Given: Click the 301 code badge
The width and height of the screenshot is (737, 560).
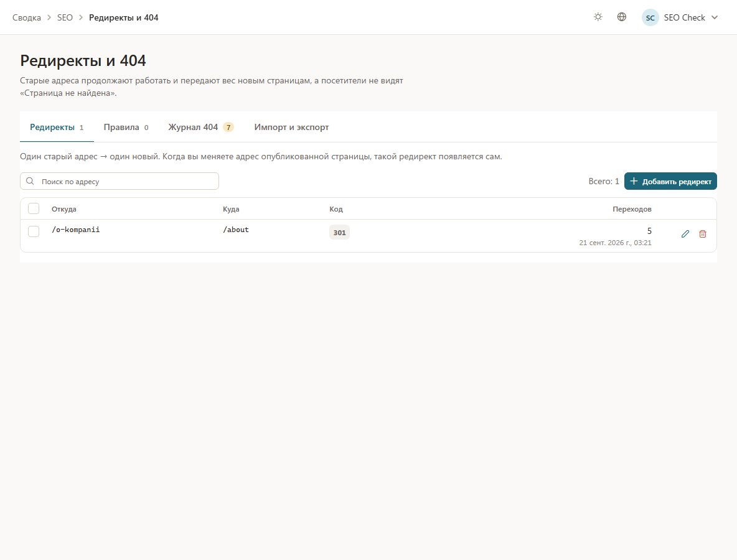Looking at the screenshot, I should 339,233.
